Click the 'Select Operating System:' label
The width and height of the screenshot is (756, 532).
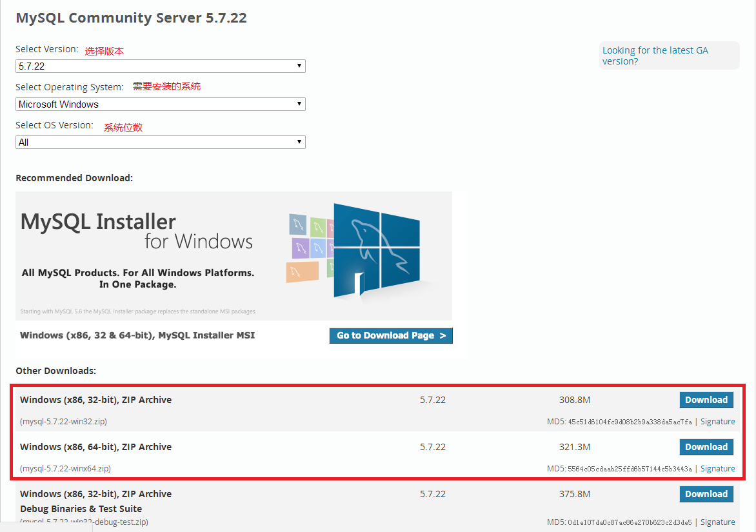[70, 87]
